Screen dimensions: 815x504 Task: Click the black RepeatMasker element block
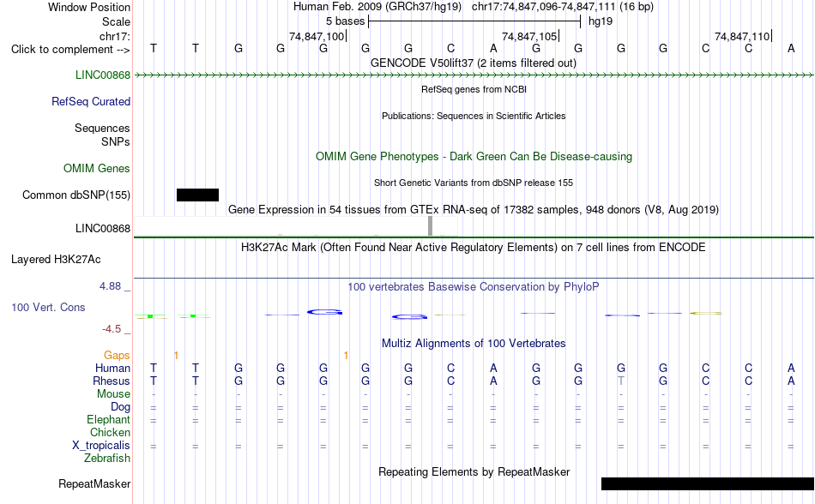click(x=708, y=483)
